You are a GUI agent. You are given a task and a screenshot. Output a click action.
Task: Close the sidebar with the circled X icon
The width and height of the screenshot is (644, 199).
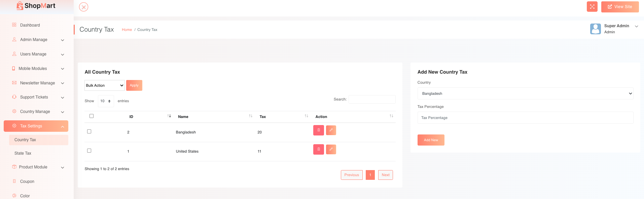tap(83, 7)
